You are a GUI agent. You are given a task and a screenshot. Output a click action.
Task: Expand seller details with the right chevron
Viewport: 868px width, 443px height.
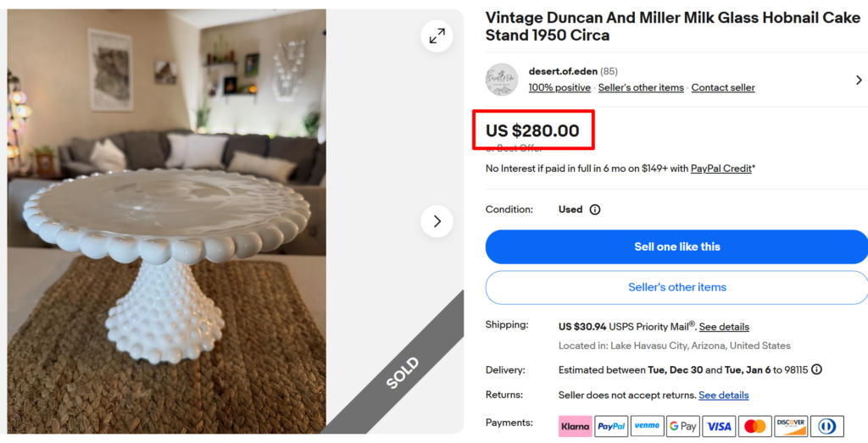859,80
